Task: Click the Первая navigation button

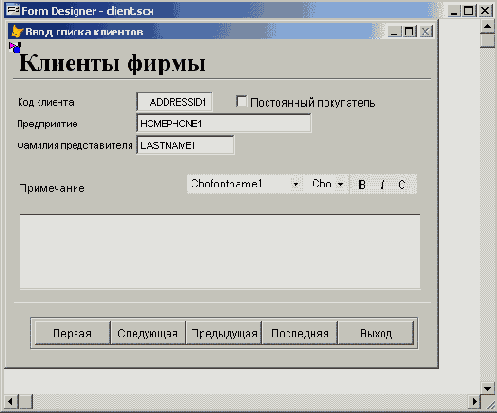Action: coord(72,333)
